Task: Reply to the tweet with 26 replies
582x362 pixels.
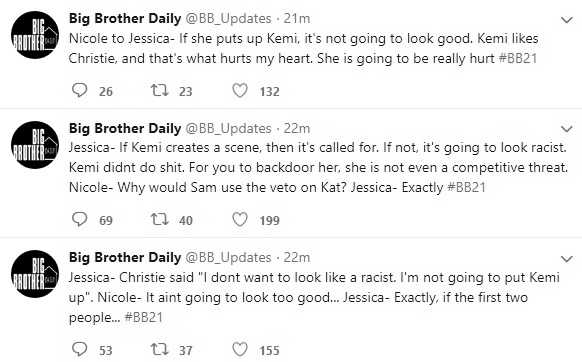Action: click(x=79, y=90)
